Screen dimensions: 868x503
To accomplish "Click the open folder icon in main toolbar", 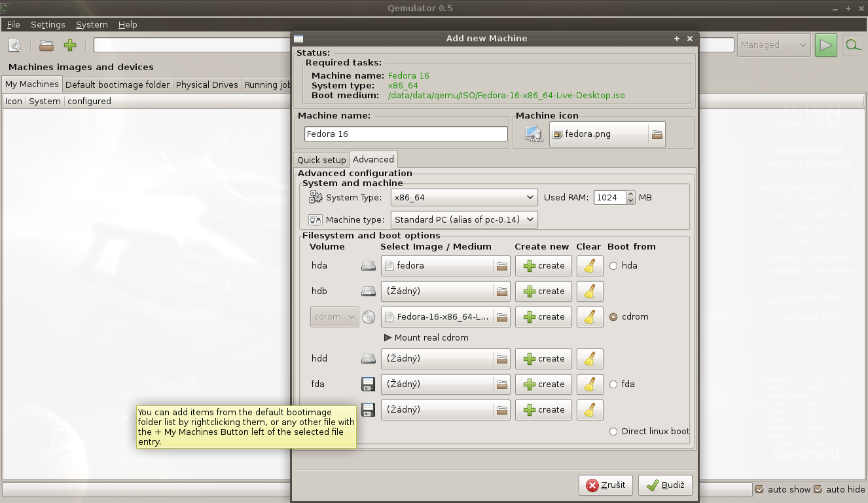I will [x=46, y=45].
